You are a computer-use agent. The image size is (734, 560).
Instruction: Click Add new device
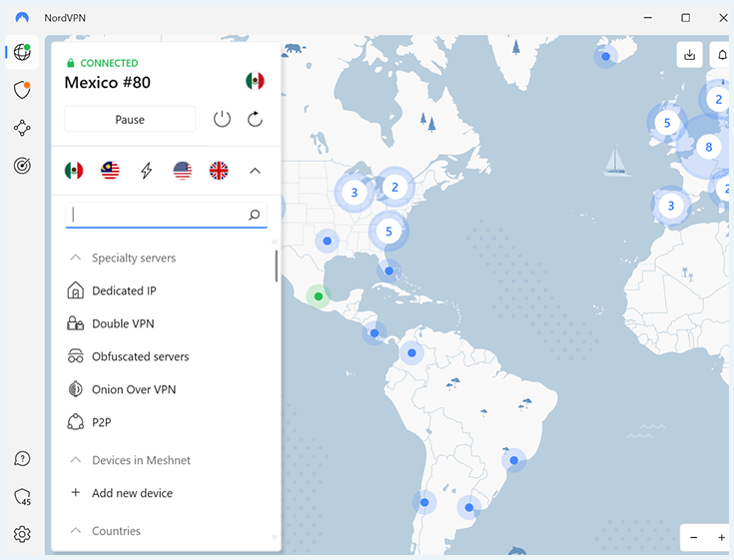[x=132, y=493]
